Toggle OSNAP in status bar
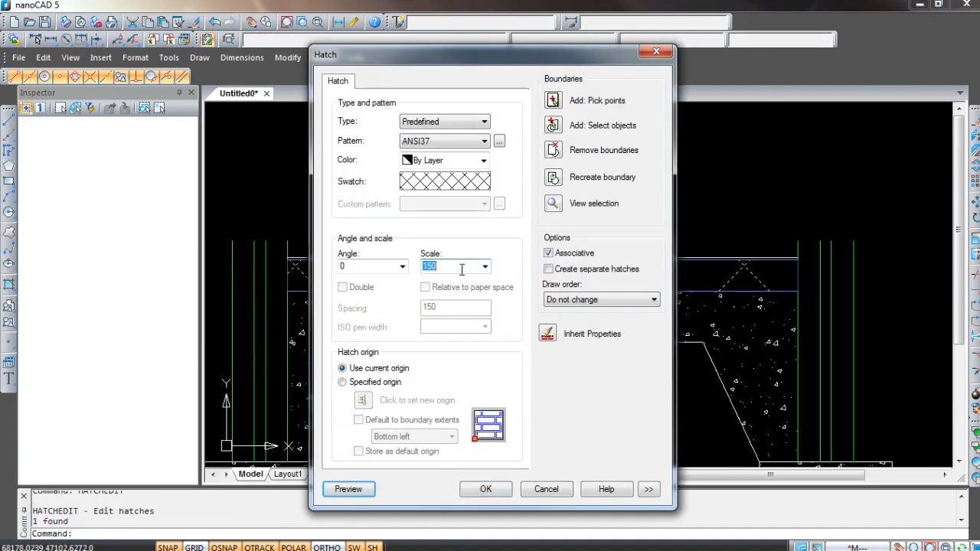This screenshot has height=551, width=980. [224, 547]
